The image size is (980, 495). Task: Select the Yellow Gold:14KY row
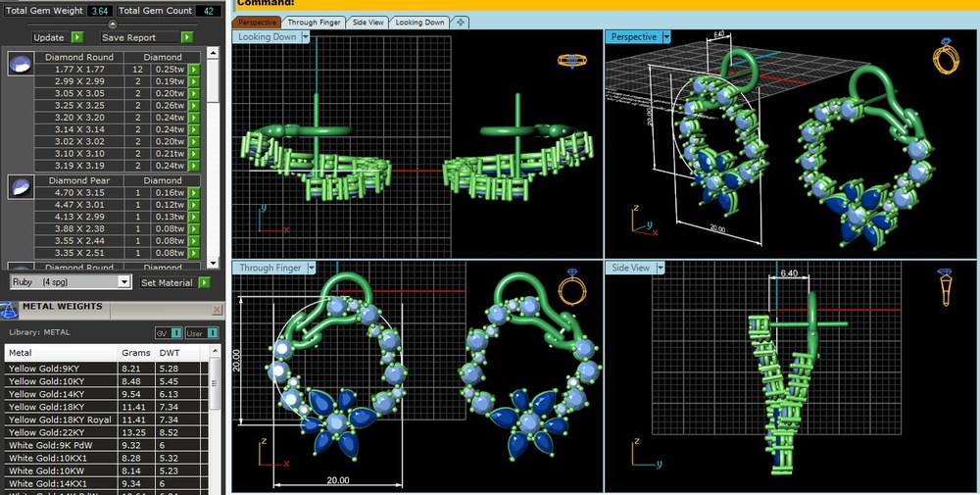[106, 394]
